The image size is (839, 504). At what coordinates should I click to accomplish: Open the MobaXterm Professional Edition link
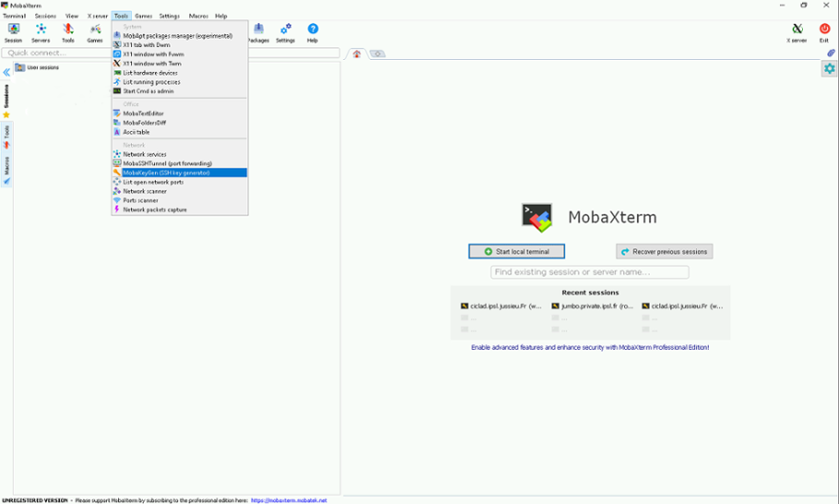click(x=590, y=347)
